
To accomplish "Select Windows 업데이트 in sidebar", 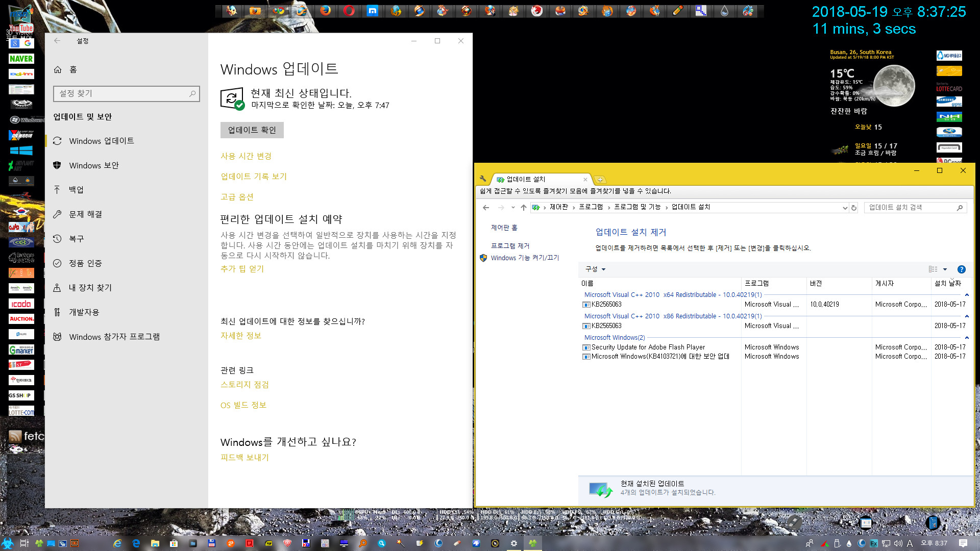I will 127,141.
